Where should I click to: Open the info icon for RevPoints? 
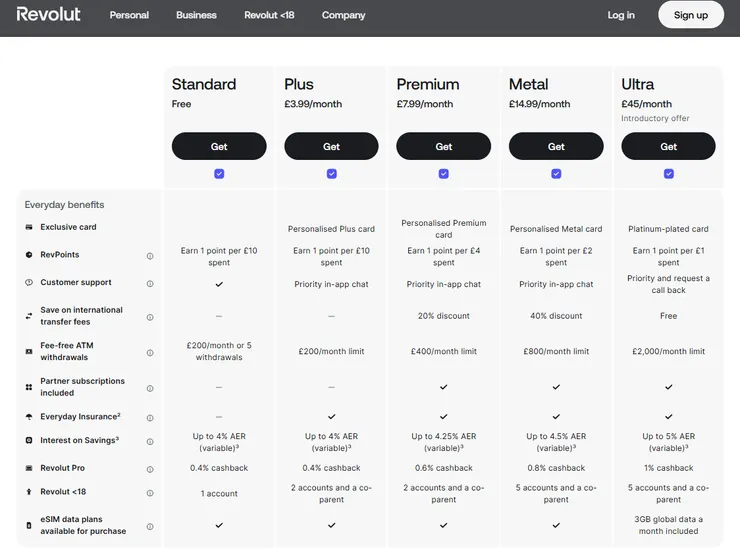150,256
